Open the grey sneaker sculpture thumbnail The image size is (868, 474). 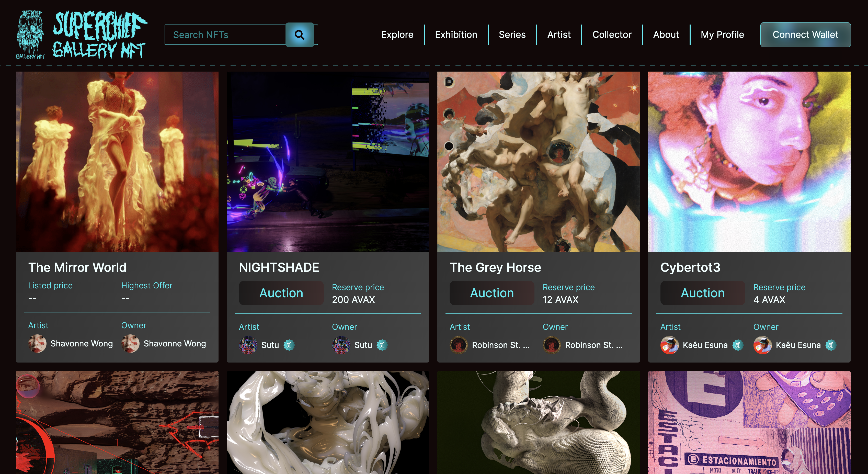[539, 422]
